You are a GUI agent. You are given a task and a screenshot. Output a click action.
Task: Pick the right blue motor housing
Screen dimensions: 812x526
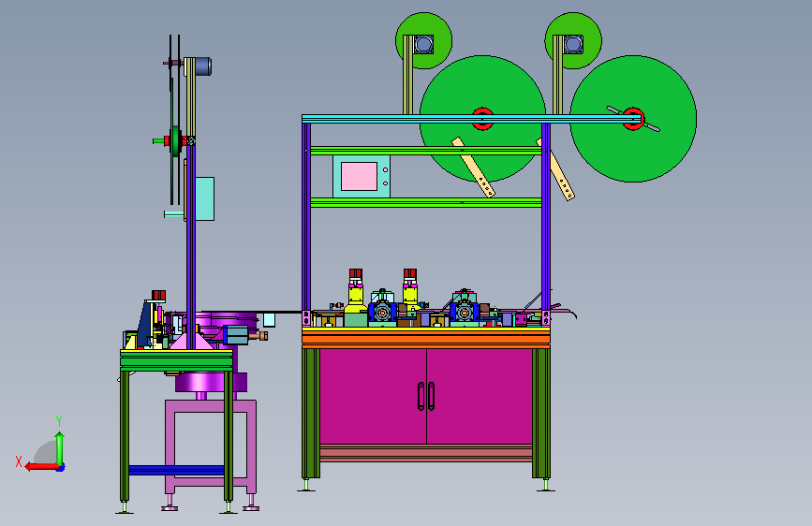[x=464, y=313]
